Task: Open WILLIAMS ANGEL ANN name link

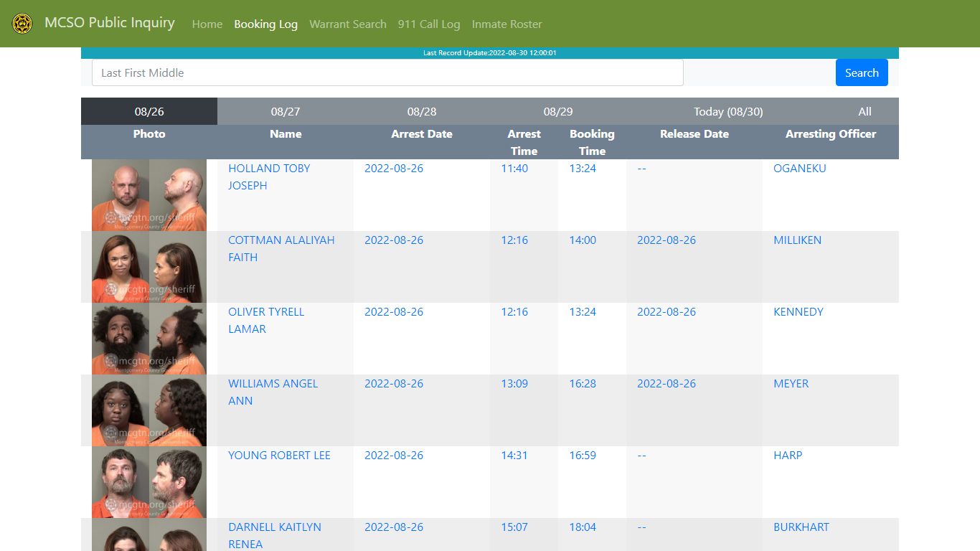Action: click(273, 392)
